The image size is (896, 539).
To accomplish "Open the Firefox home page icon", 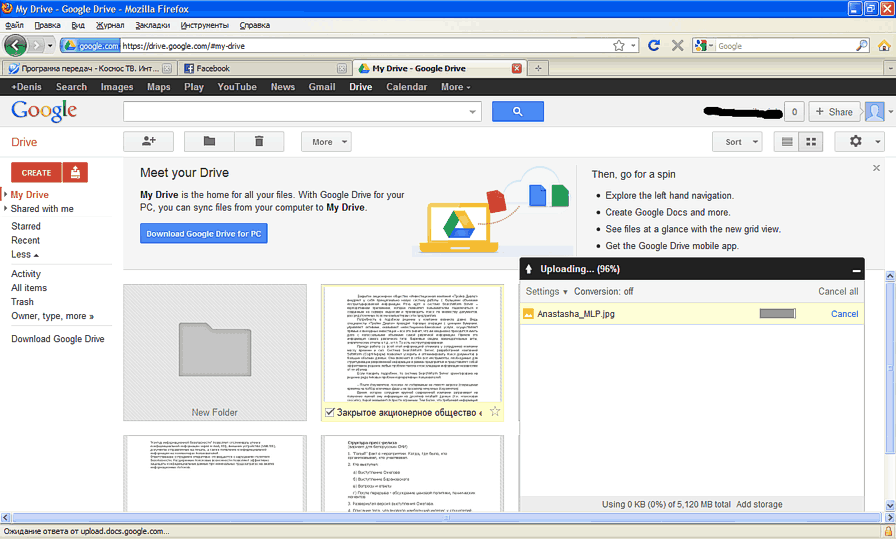I will coord(884,45).
